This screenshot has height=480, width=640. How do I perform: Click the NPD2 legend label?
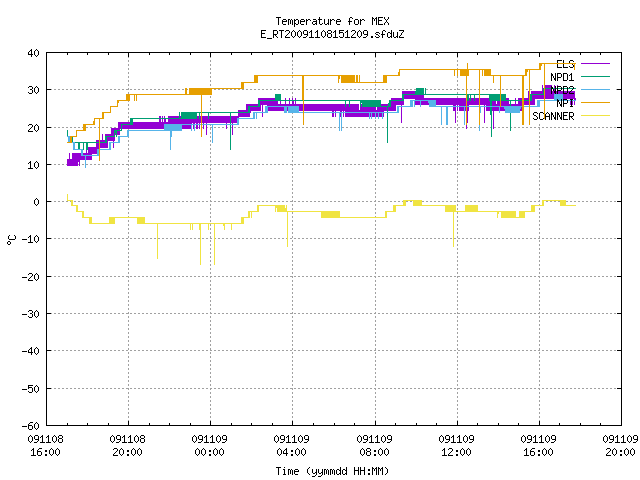click(562, 90)
